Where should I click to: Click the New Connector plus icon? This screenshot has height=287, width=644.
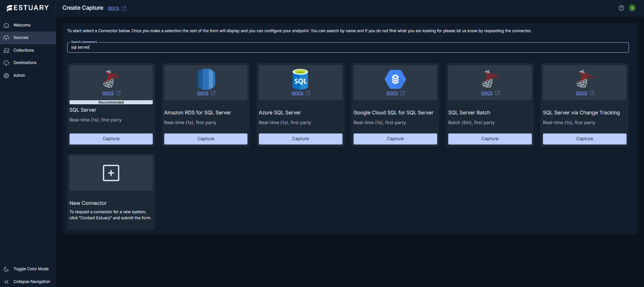tap(111, 173)
